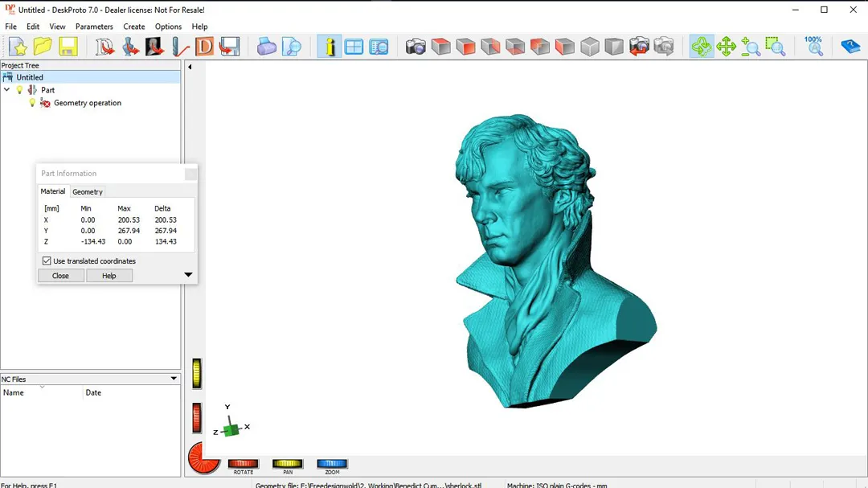Go to next view with grayed camera icon

tap(664, 47)
